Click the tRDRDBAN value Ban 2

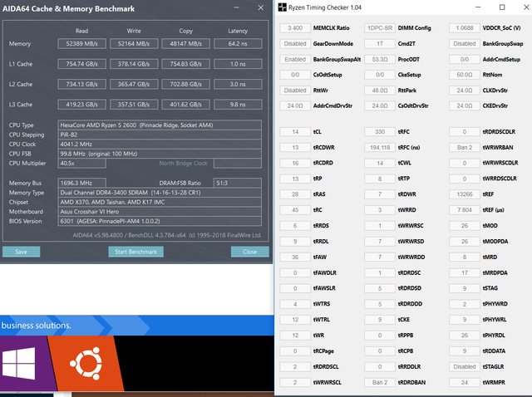click(x=380, y=382)
